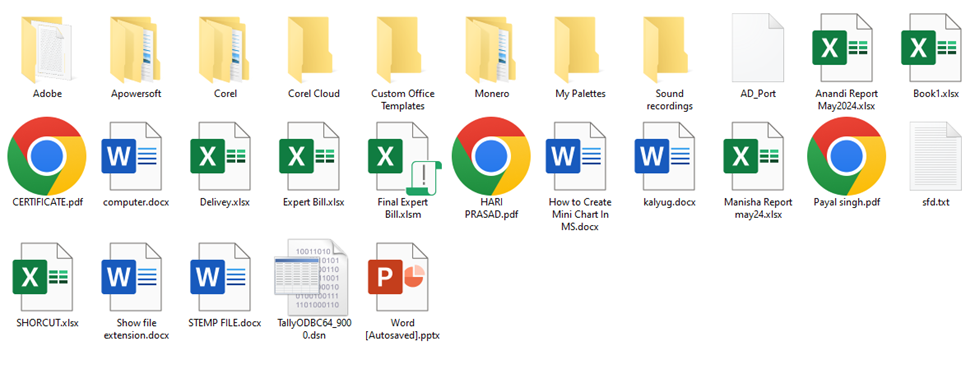The width and height of the screenshot is (975, 369).
Task: Click the 'AD_Port' file name label
Action: [758, 94]
